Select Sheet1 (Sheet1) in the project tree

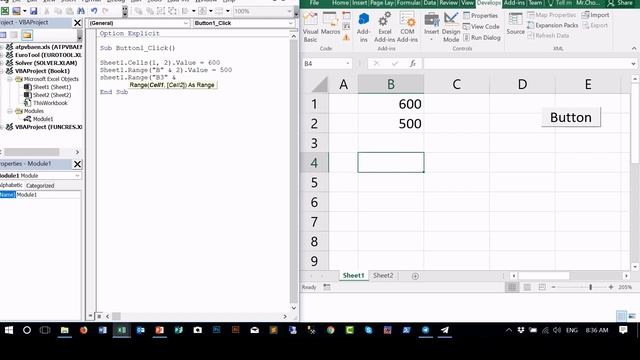tap(48, 87)
